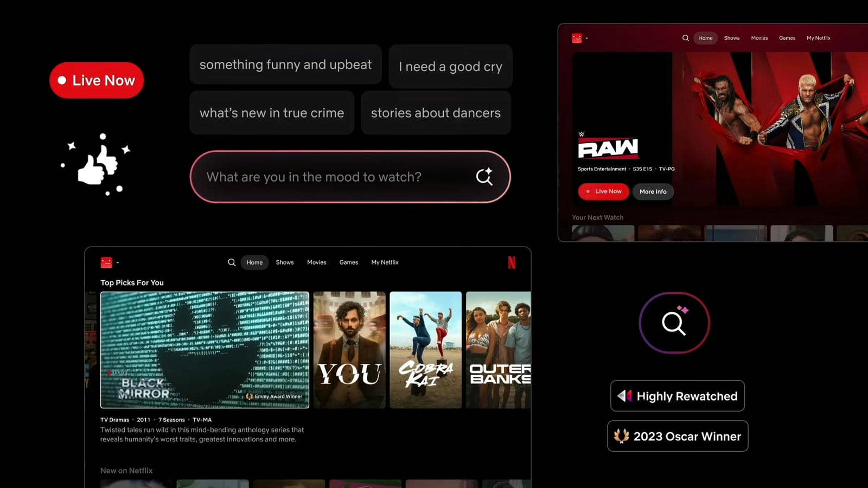Open My Netflix in top-right panel

[818, 38]
